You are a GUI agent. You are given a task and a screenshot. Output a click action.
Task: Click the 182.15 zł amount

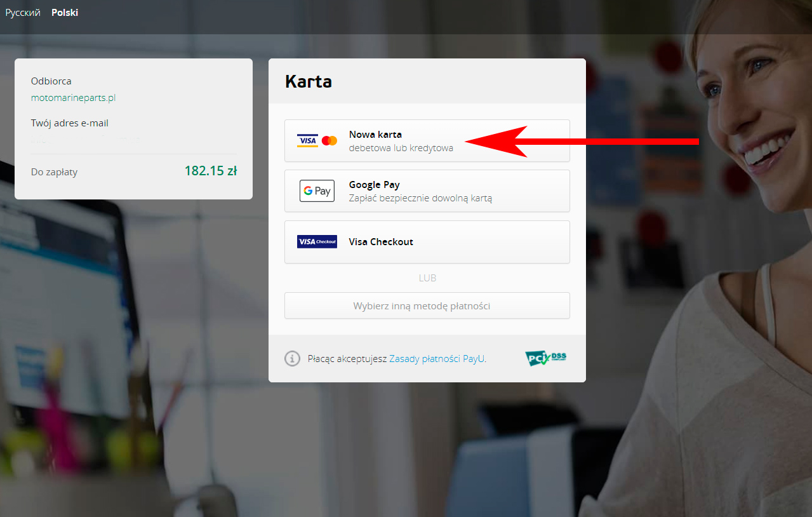tap(211, 171)
